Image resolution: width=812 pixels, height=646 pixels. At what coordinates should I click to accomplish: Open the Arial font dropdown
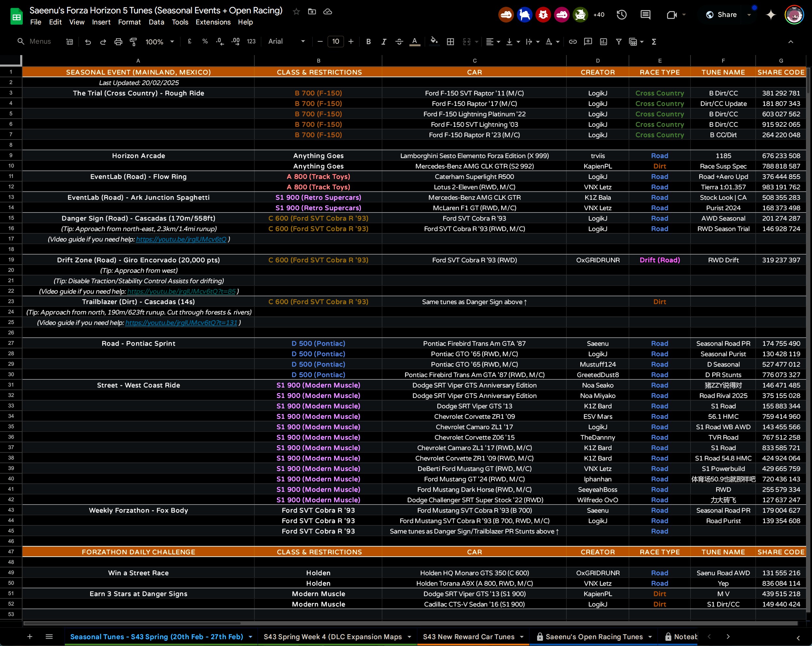[286, 42]
